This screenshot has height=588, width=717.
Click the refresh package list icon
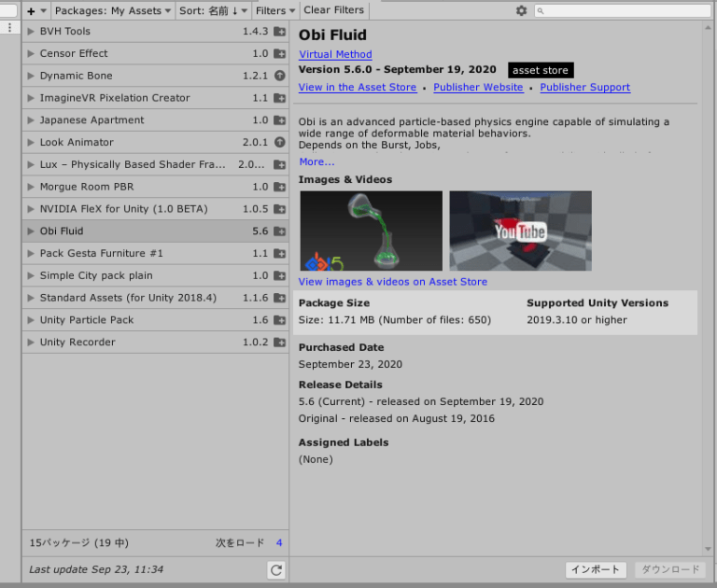(x=275, y=569)
